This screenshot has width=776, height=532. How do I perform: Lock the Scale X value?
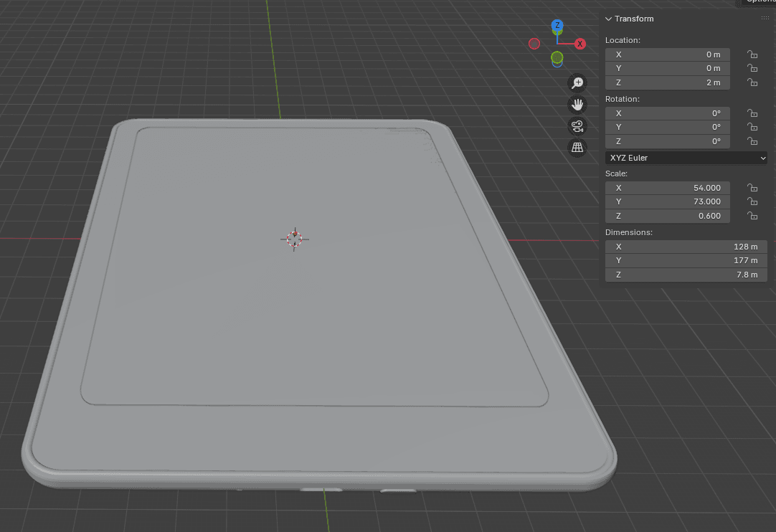click(752, 188)
